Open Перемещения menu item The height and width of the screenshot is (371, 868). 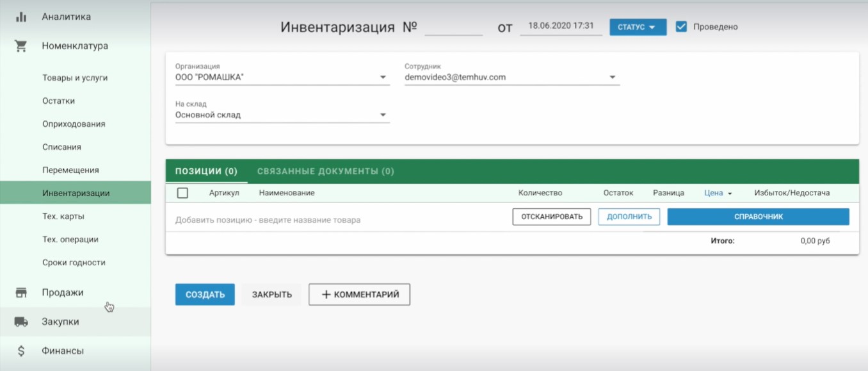tap(70, 170)
